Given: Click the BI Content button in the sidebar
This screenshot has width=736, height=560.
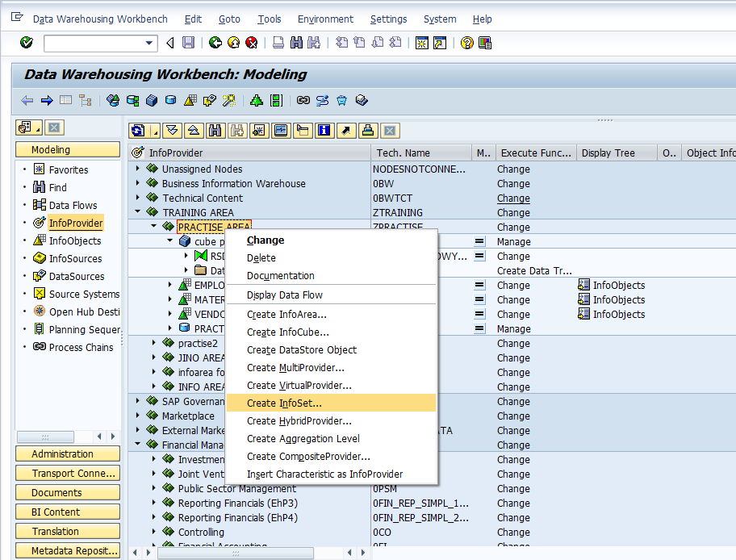Looking at the screenshot, I should (67, 512).
